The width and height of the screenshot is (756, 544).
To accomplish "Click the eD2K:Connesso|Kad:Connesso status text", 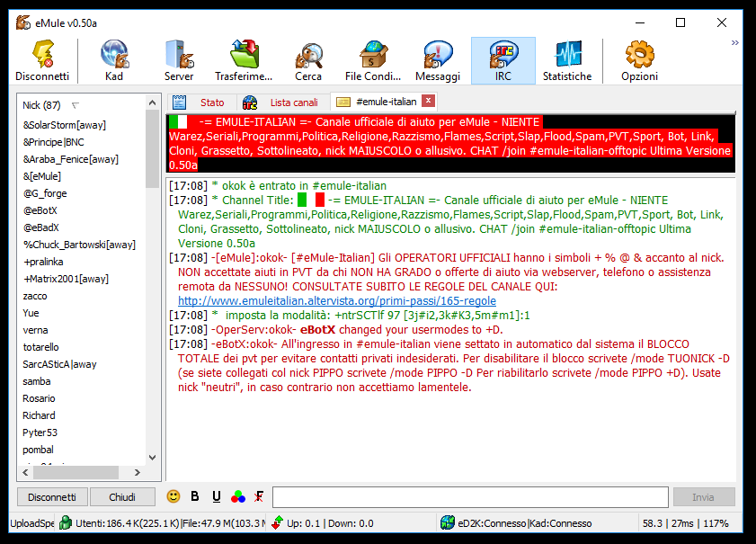I will (x=525, y=523).
